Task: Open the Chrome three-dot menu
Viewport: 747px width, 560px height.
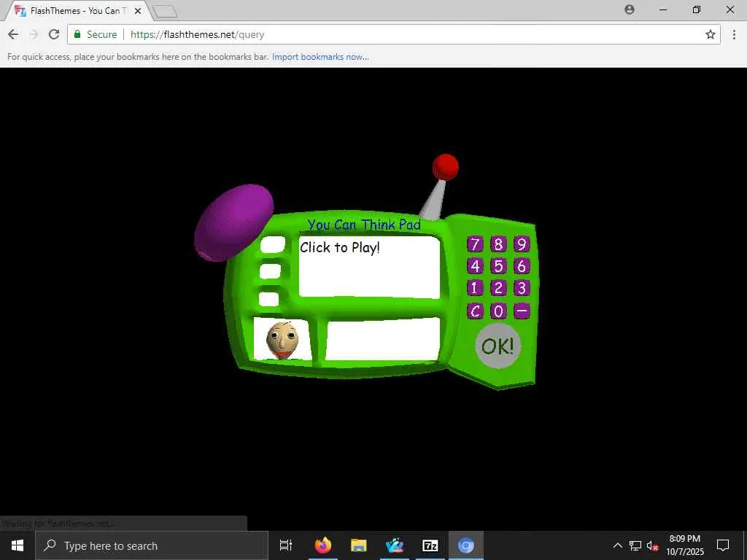Action: 734,34
